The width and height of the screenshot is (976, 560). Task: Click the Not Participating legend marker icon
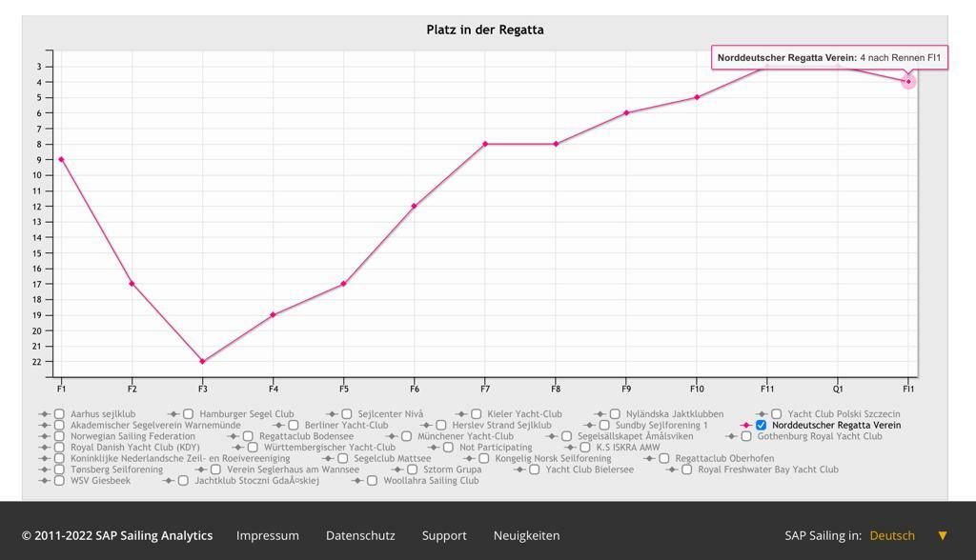[x=434, y=448]
